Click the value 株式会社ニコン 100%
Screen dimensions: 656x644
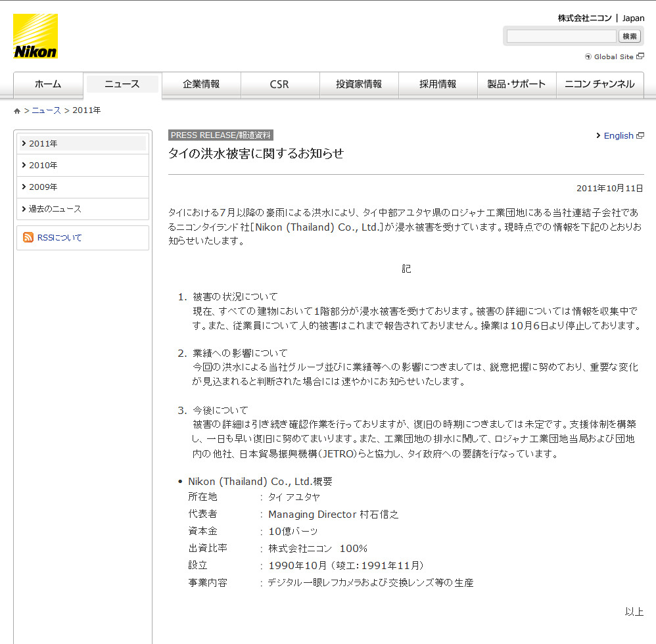coord(318,548)
